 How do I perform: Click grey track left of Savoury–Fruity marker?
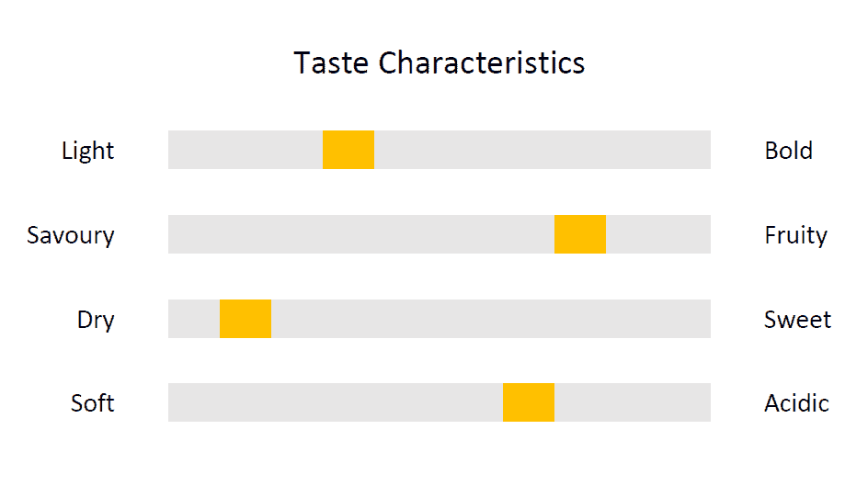(x=361, y=234)
